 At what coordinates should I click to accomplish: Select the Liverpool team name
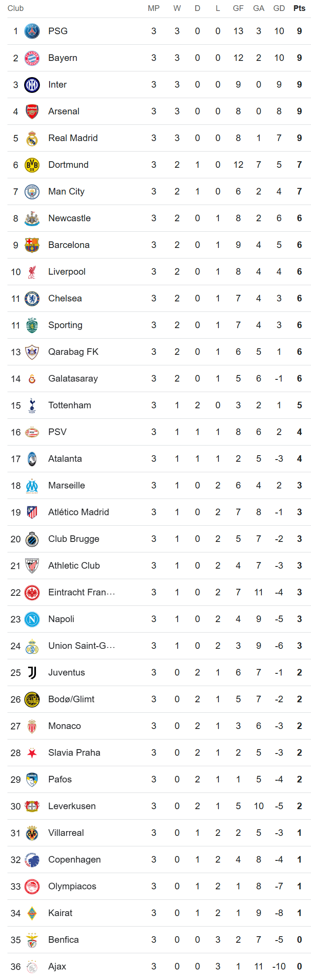(67, 272)
